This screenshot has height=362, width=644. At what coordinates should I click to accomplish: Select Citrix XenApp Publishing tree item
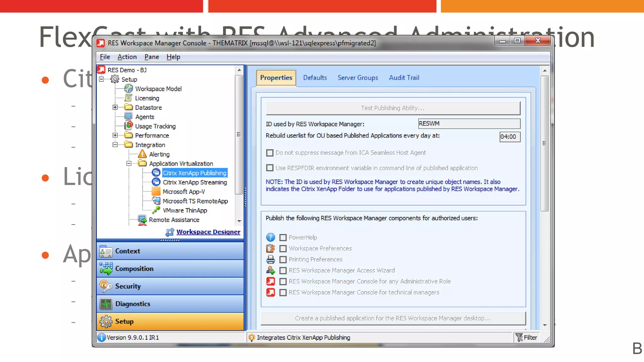point(195,173)
